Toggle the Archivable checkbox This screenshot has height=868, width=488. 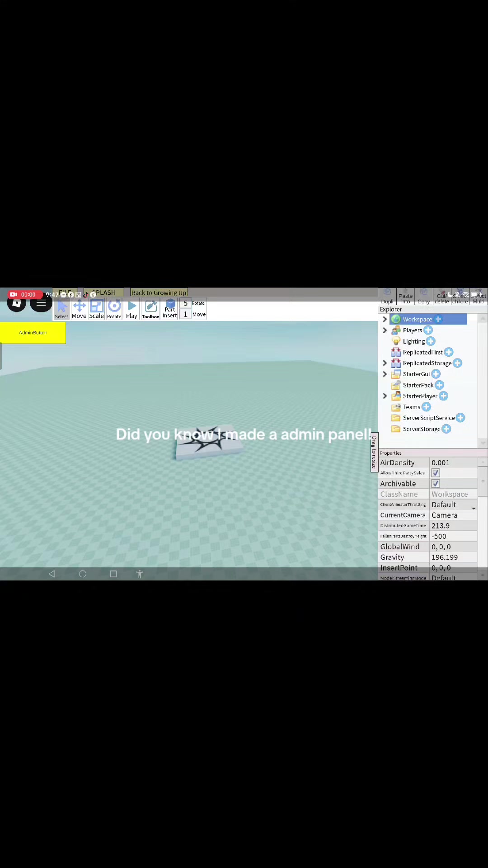(x=436, y=484)
